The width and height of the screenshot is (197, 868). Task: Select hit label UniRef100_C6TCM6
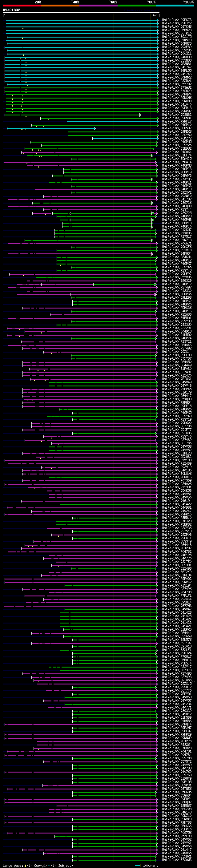click(x=177, y=26)
